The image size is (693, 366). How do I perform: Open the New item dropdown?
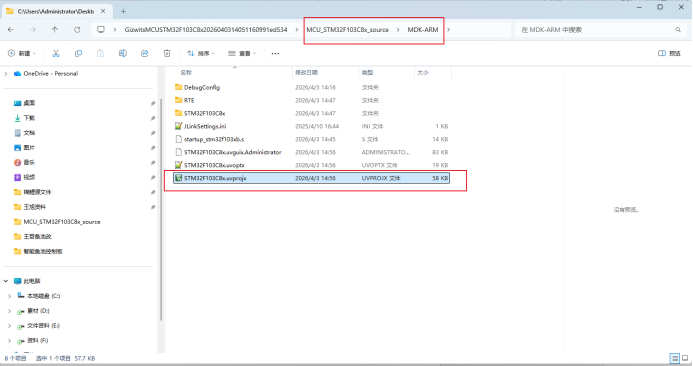pos(22,53)
